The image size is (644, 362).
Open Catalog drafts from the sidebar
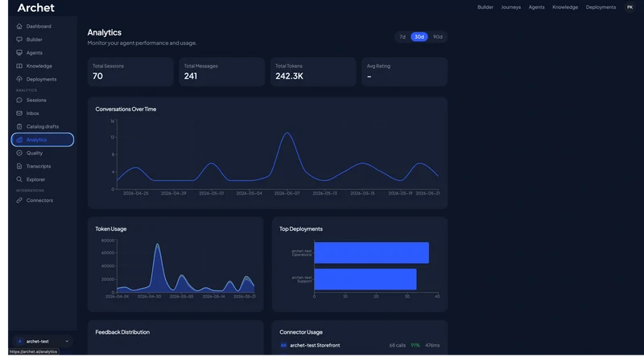click(x=43, y=126)
